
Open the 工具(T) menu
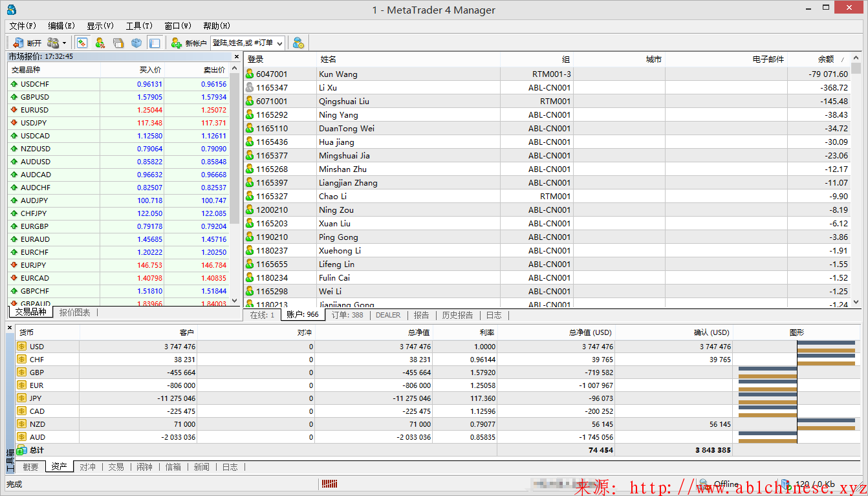coord(139,26)
